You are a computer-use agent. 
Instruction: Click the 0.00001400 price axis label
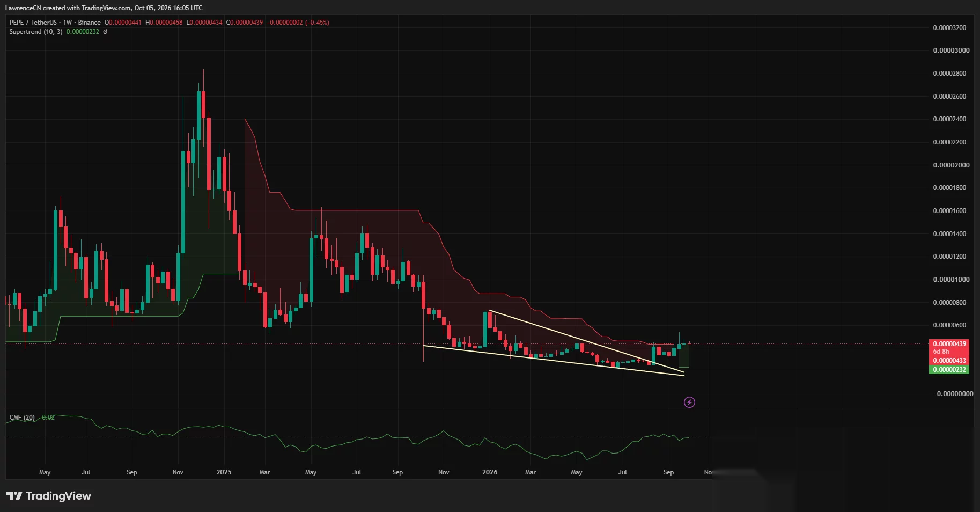pyautogui.click(x=949, y=234)
